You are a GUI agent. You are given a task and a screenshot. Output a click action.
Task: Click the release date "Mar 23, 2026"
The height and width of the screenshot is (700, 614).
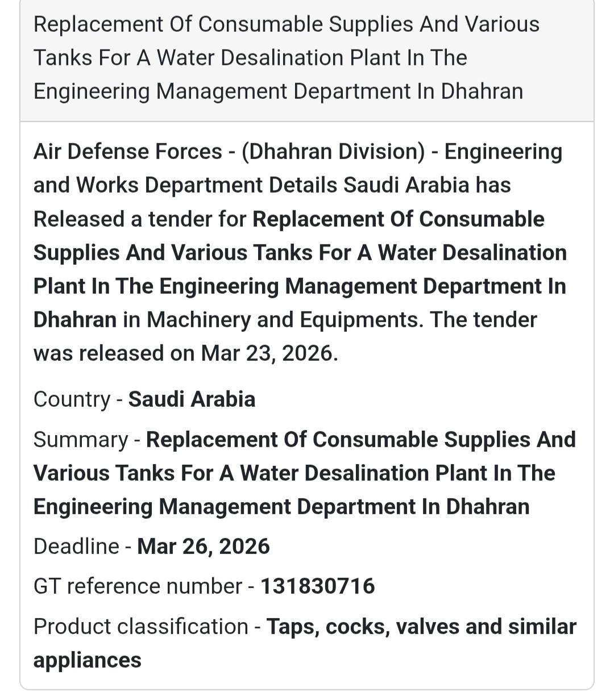coord(269,353)
